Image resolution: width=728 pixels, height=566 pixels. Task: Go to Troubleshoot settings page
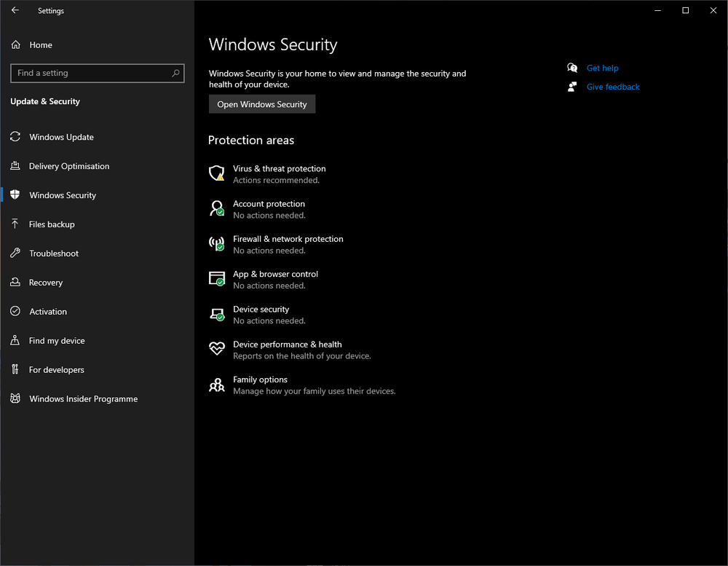(54, 253)
